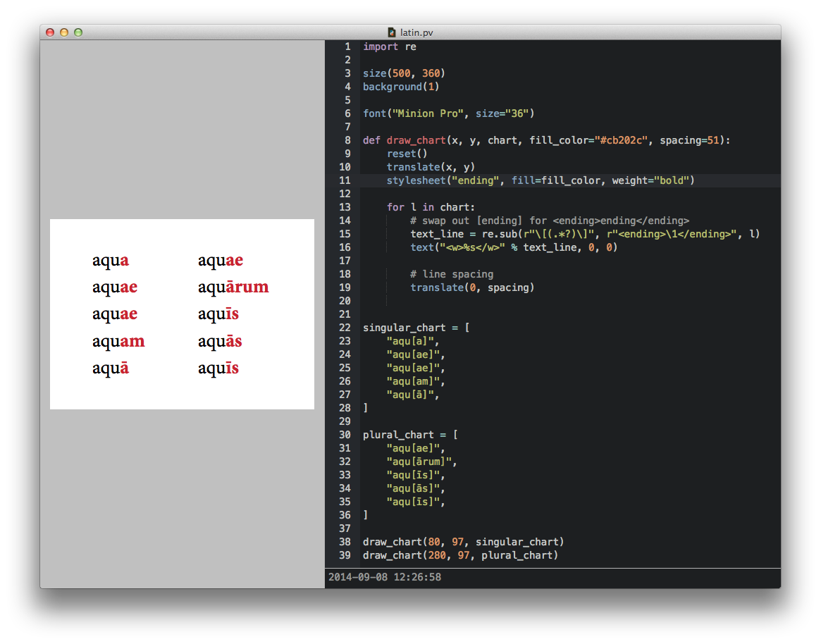This screenshot has height=644, width=821.
Task: Click the "aqu[ārum]" string
Action: [419, 462]
